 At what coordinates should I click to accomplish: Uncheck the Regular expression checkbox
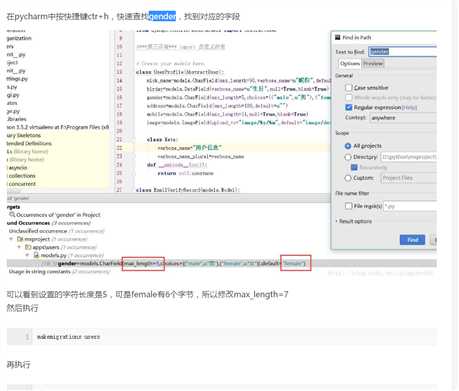click(348, 107)
